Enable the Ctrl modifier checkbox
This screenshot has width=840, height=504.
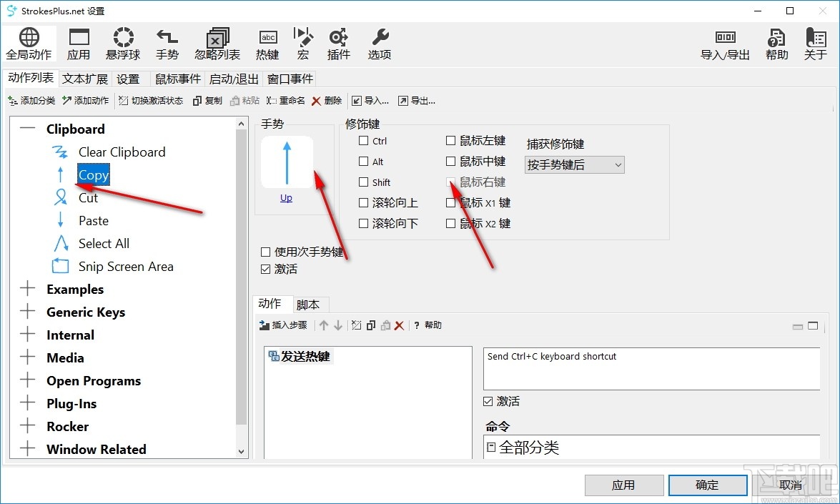(362, 141)
